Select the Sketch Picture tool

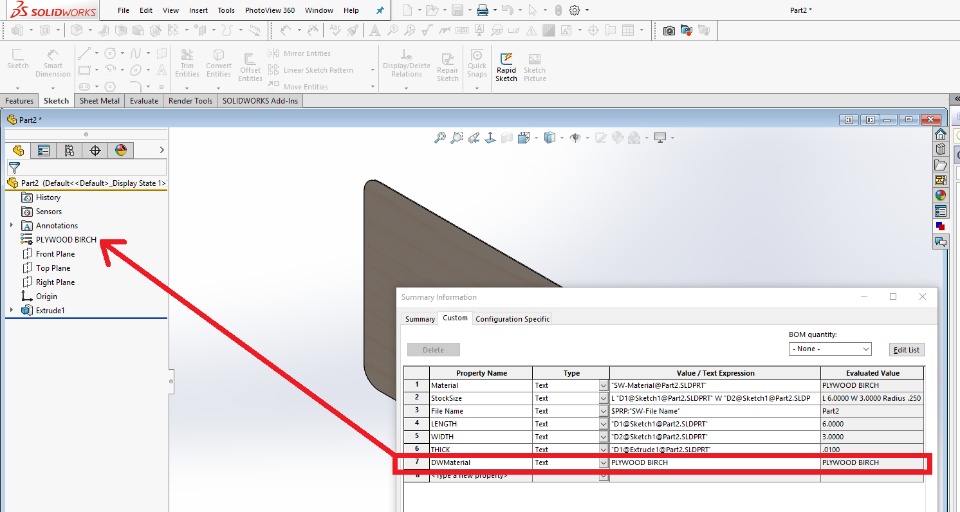(x=534, y=67)
